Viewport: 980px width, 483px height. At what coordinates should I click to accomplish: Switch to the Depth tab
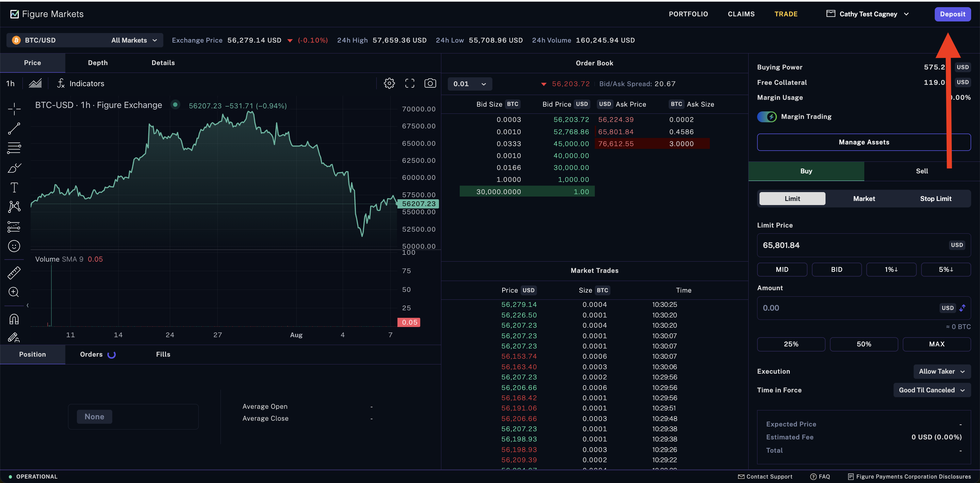click(98, 63)
